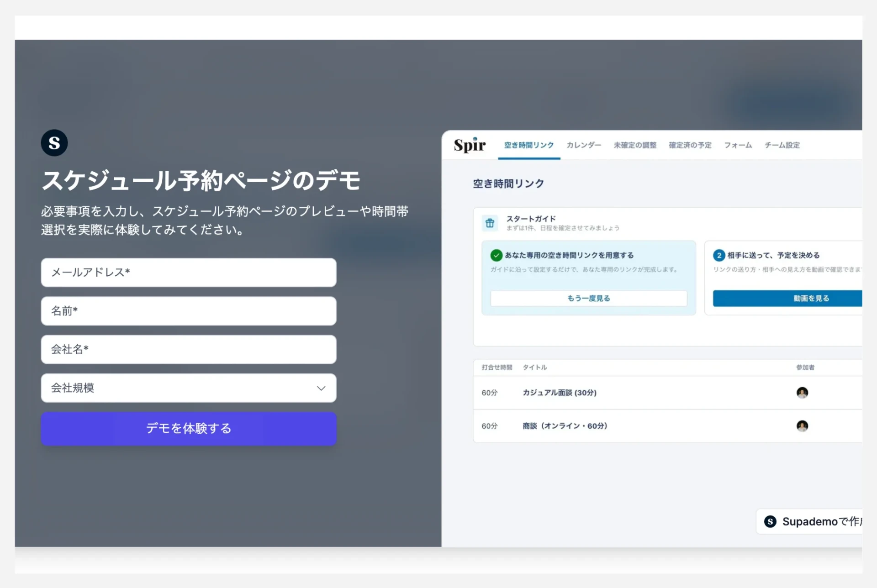Image resolution: width=877 pixels, height=588 pixels.
Task: Focus the メールアドレス input field
Action: pyautogui.click(x=189, y=273)
